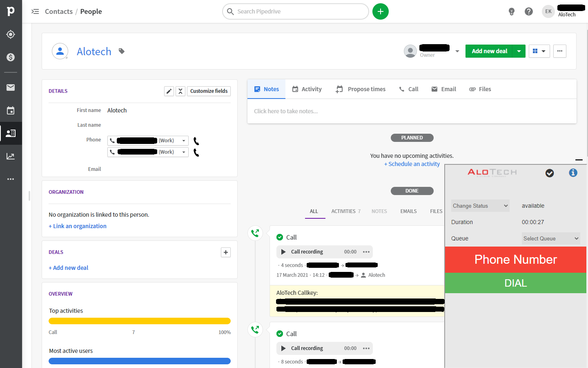
Task: Click the AloTech widget info icon
Action: (x=573, y=173)
